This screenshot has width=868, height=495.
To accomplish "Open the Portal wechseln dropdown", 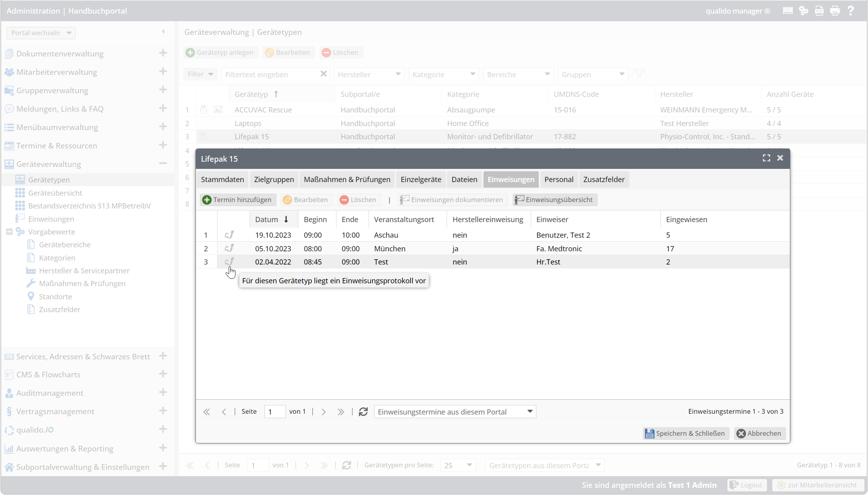I will [x=41, y=33].
